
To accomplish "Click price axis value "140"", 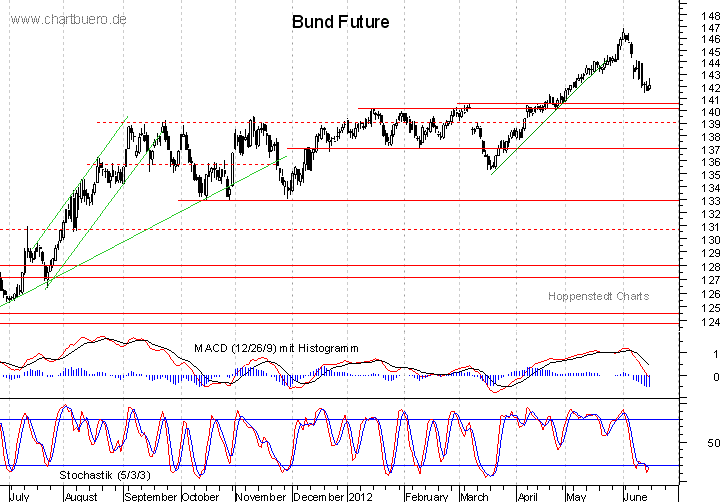I will point(710,112).
